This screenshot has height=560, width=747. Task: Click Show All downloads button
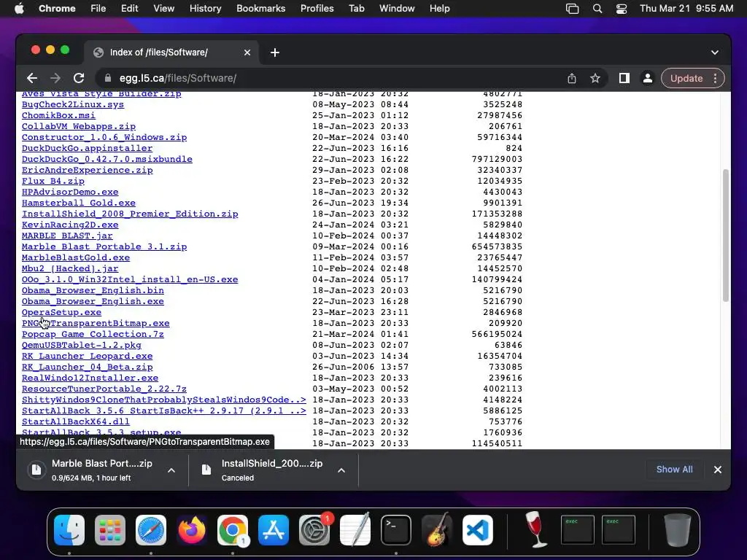674,470
